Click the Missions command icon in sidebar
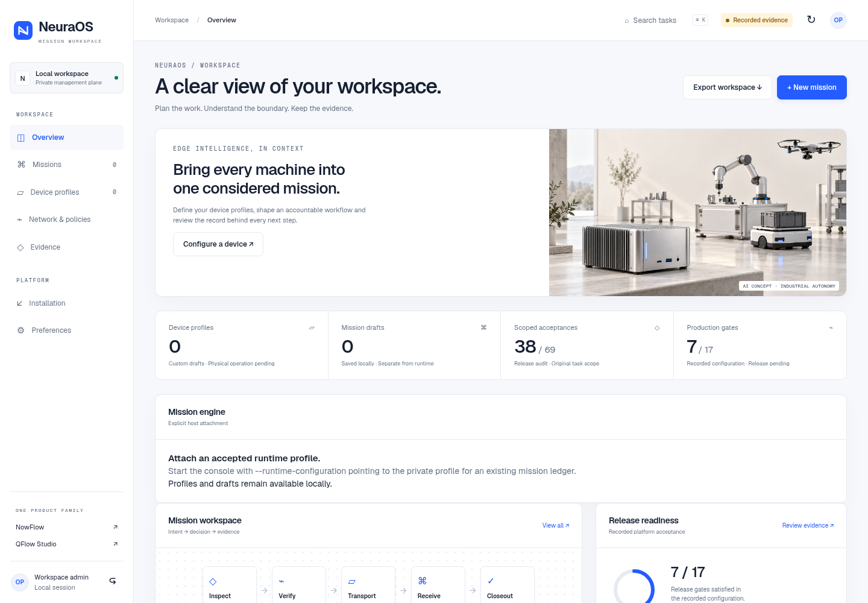 (21, 165)
